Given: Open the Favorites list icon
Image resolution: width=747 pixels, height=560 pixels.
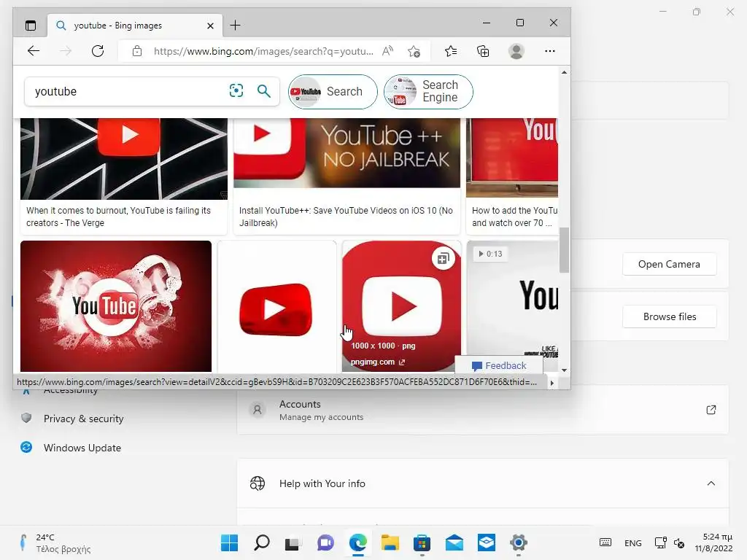Looking at the screenshot, I should click(451, 51).
